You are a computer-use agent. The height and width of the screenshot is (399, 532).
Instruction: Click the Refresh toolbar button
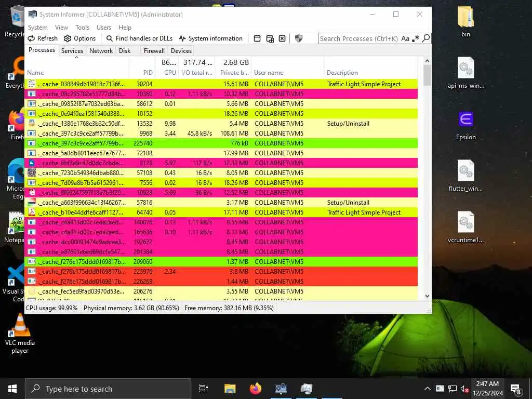[x=43, y=38]
